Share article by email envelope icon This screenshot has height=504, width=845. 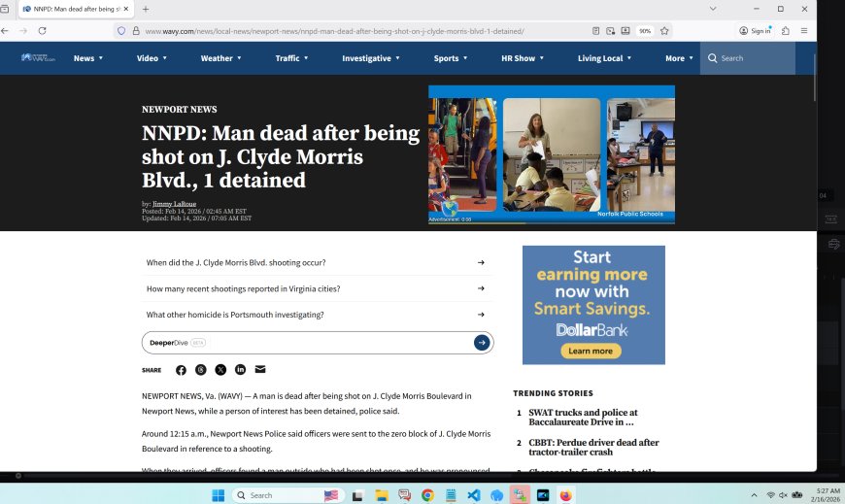point(260,370)
